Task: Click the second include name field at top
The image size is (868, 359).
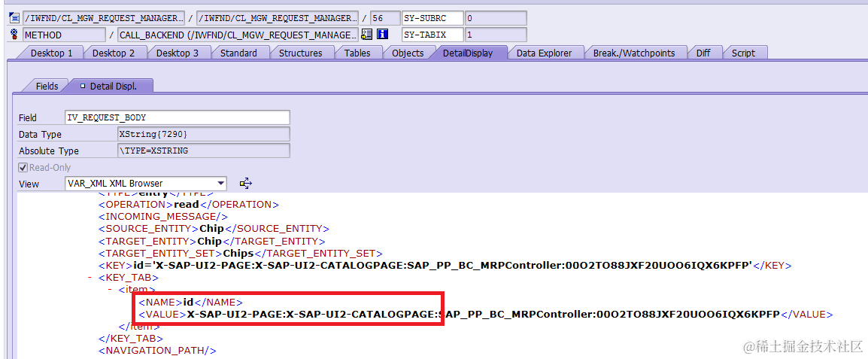Action: [x=278, y=18]
